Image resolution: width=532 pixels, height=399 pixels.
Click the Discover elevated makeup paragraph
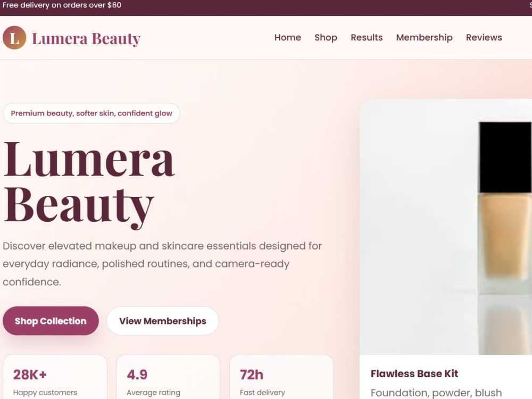(162, 264)
